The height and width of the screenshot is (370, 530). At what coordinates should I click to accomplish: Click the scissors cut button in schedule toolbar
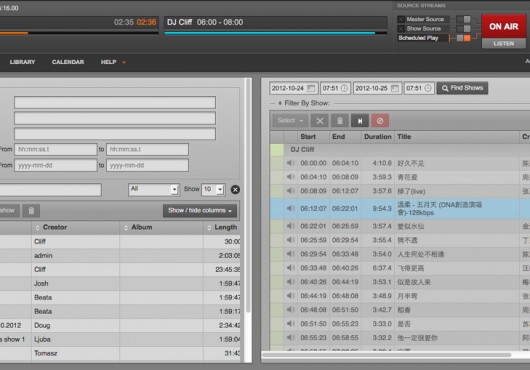pos(319,121)
